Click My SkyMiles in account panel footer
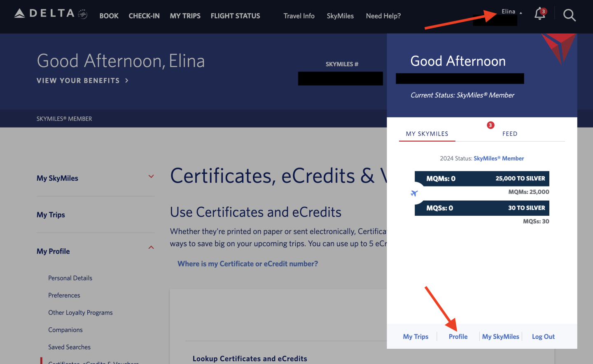Image resolution: width=593 pixels, height=364 pixels. click(x=501, y=337)
